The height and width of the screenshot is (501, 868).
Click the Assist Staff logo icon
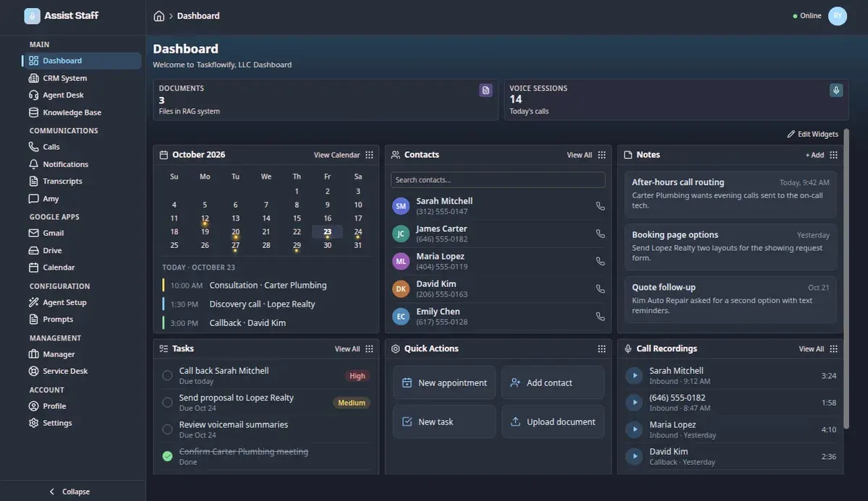(x=33, y=16)
